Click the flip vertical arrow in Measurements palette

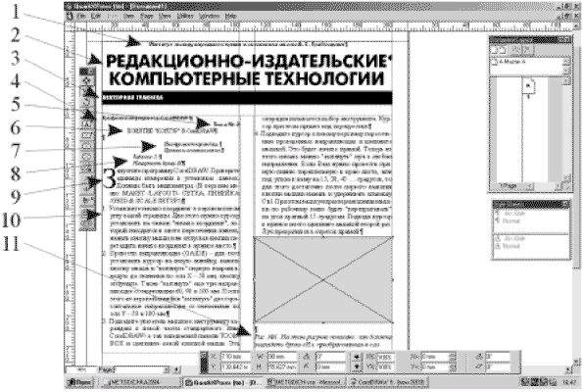point(357,367)
